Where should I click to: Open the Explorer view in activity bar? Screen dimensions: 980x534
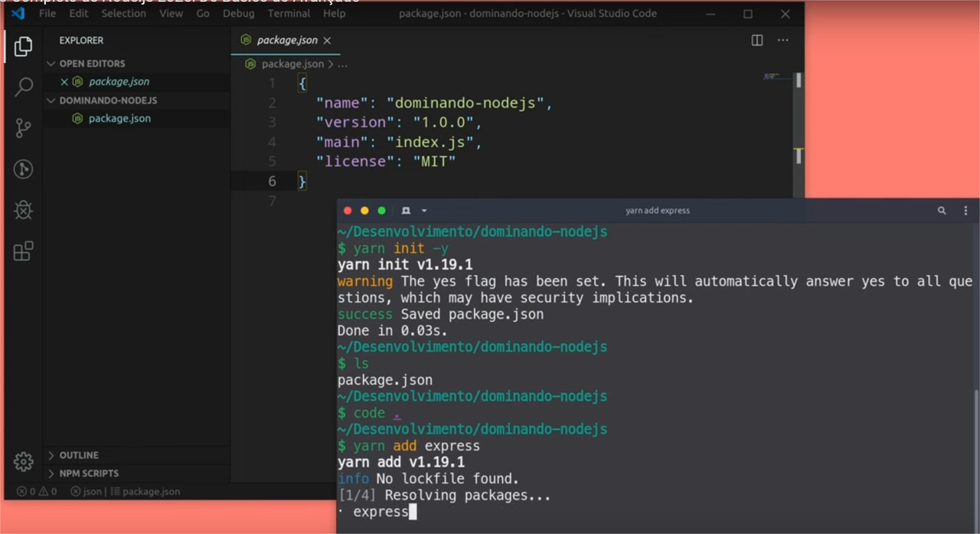pos(23,45)
